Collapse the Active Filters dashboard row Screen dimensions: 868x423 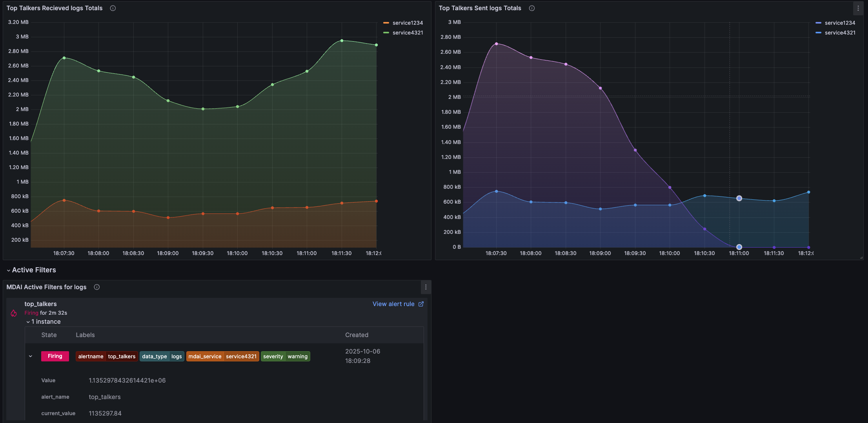[9, 270]
